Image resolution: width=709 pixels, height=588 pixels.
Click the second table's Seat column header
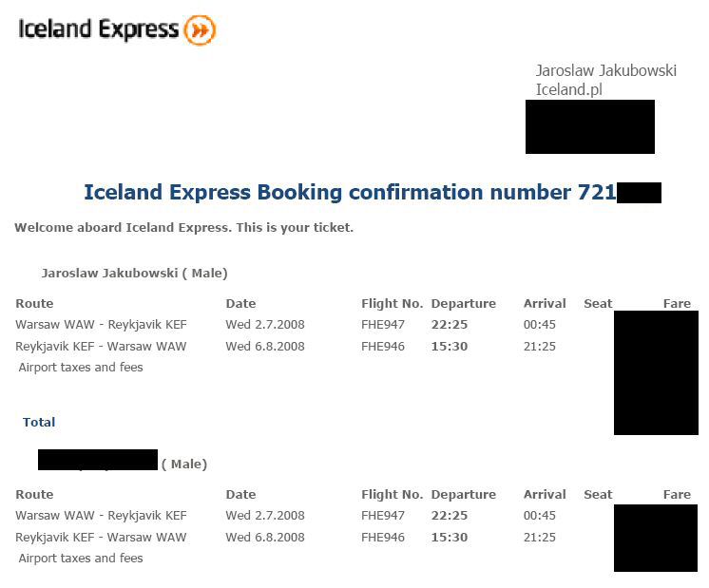(598, 495)
